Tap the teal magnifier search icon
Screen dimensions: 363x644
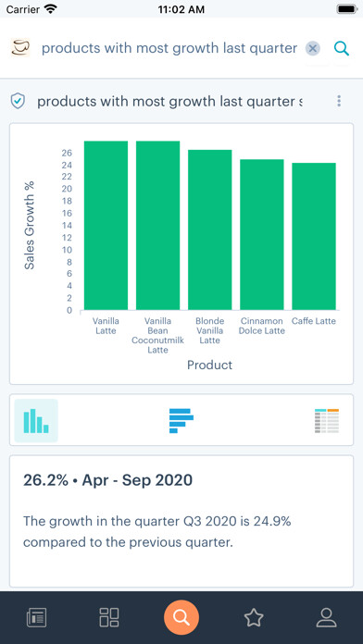(x=341, y=48)
